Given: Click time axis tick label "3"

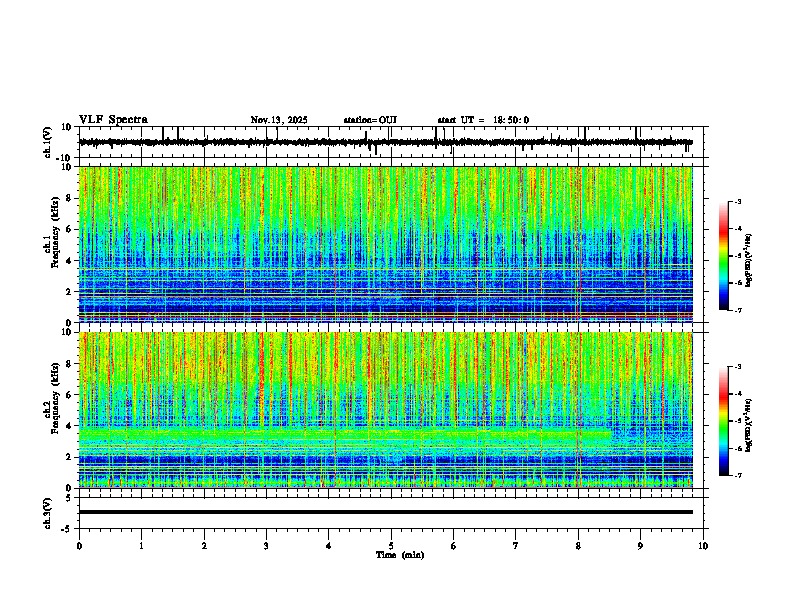Looking at the screenshot, I should point(266,546).
